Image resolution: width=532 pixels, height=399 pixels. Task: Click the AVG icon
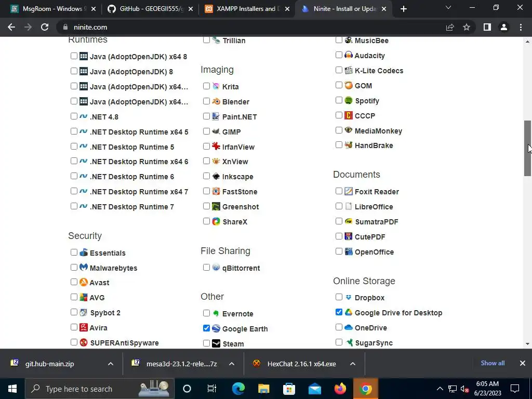tap(84, 297)
